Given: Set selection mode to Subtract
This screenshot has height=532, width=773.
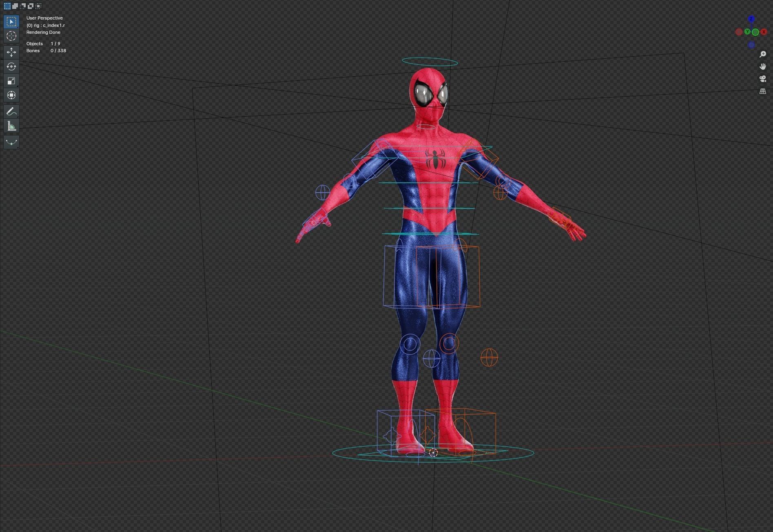Looking at the screenshot, I should pos(23,6).
